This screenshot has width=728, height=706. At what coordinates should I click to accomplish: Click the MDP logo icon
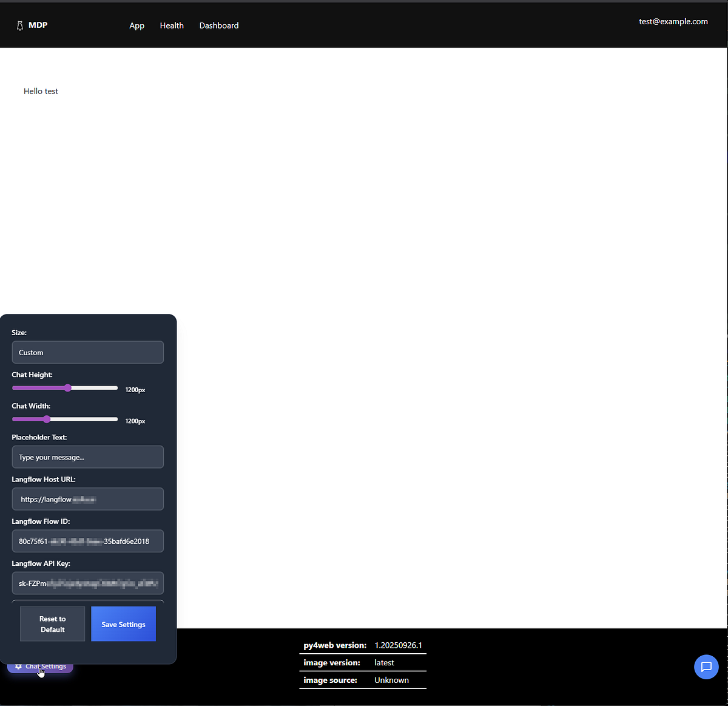[x=19, y=25]
